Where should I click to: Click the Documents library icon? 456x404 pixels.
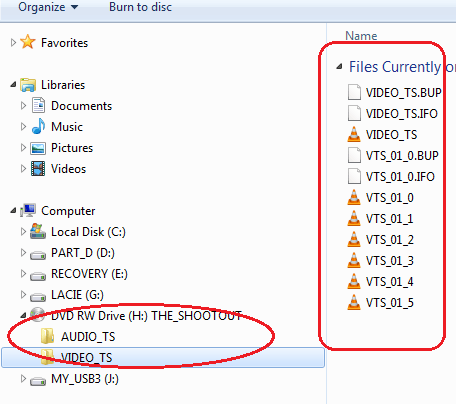pyautogui.click(x=38, y=105)
